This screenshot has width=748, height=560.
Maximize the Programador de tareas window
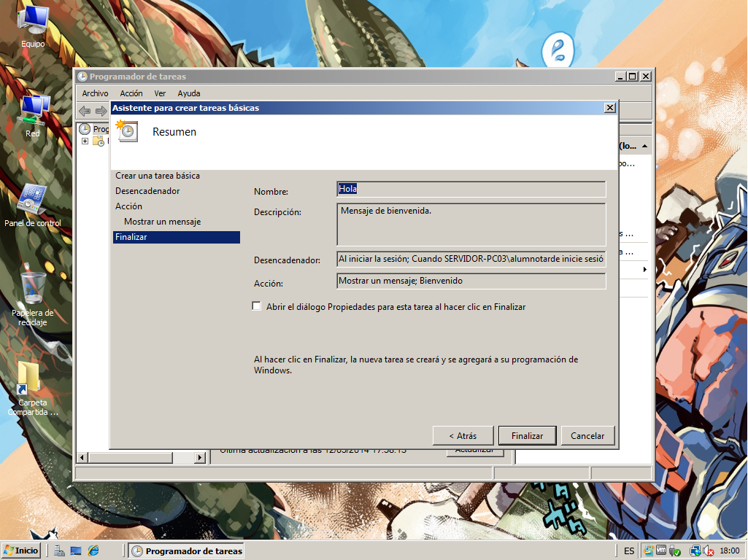633,77
